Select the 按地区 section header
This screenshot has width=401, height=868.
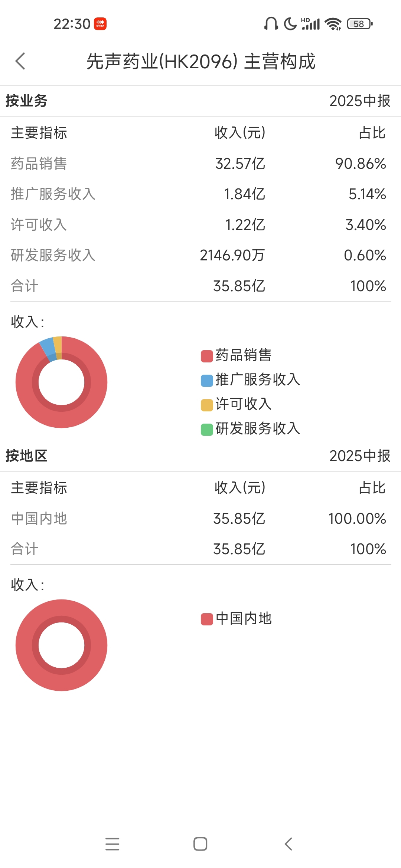pyautogui.click(x=27, y=456)
